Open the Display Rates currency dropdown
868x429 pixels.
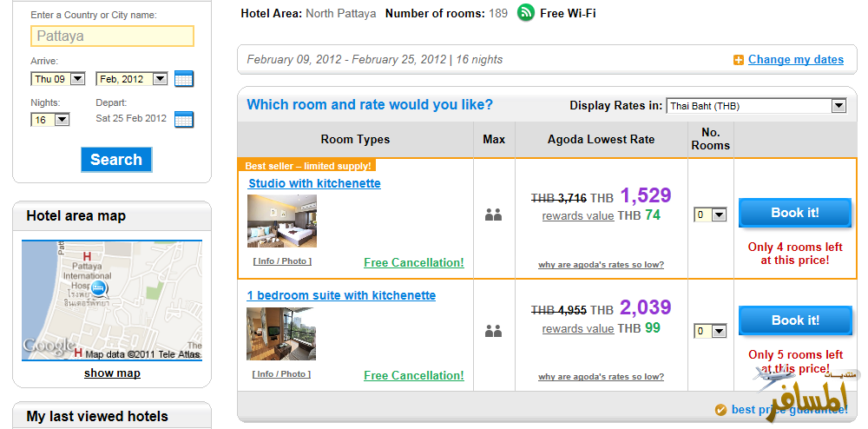tap(838, 106)
